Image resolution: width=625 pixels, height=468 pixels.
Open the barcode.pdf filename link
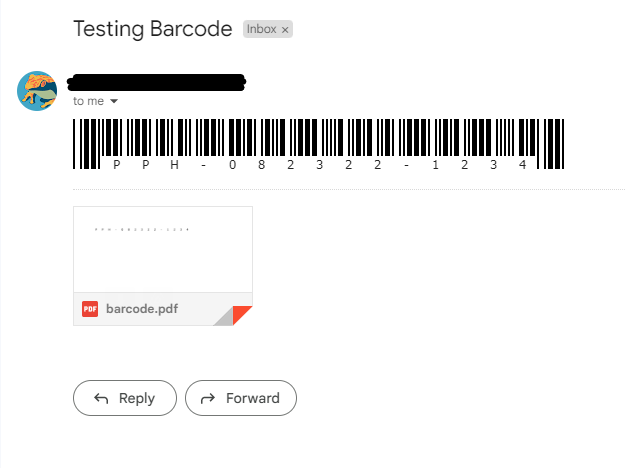142,309
